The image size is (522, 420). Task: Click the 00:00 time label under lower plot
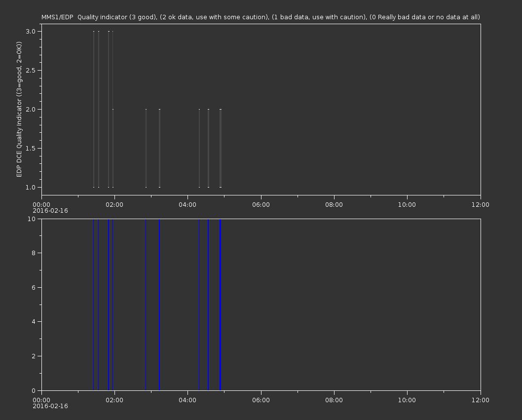[41, 400]
